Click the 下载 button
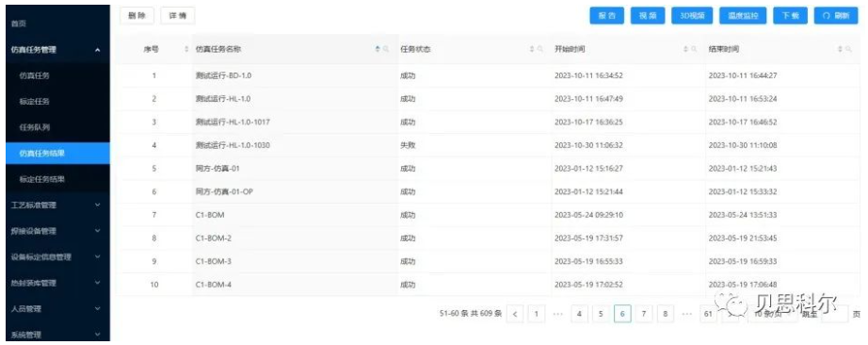The height and width of the screenshot is (345, 868). coord(790,16)
